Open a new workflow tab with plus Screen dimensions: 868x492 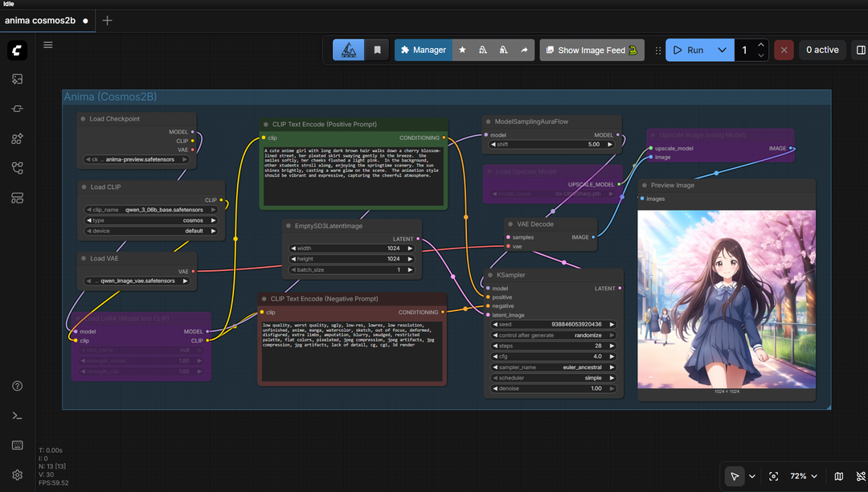click(108, 20)
